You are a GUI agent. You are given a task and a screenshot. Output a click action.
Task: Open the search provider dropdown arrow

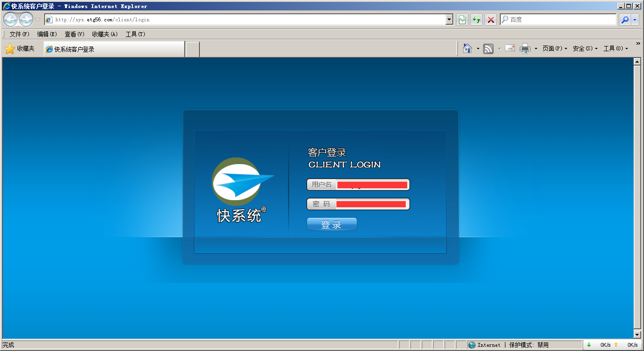click(x=635, y=19)
